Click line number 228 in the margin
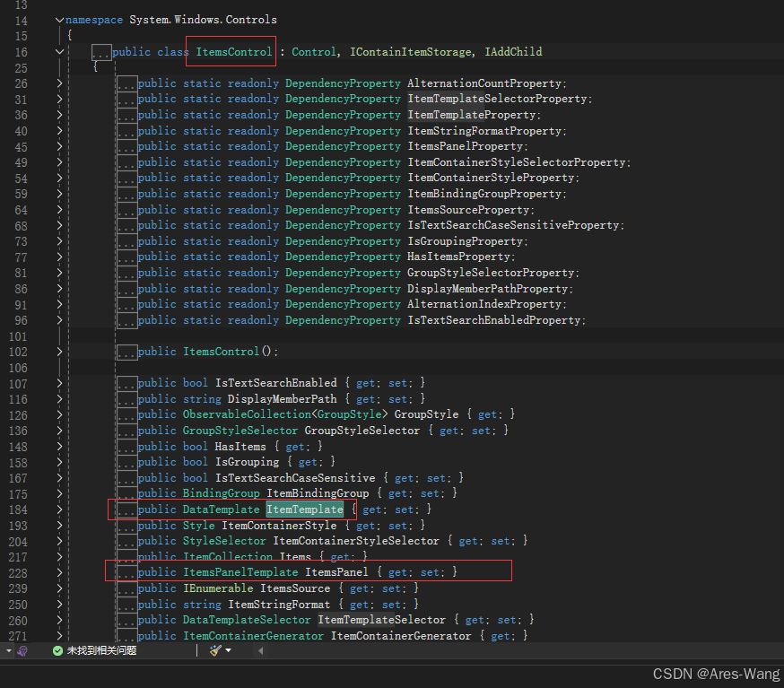The image size is (784, 688). coord(20,570)
